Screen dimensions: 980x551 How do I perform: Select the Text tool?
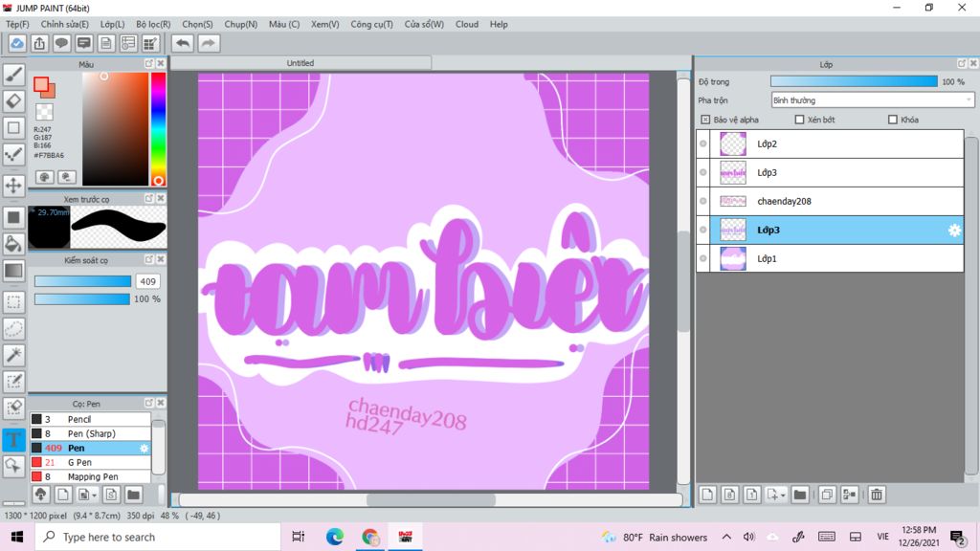tap(13, 439)
